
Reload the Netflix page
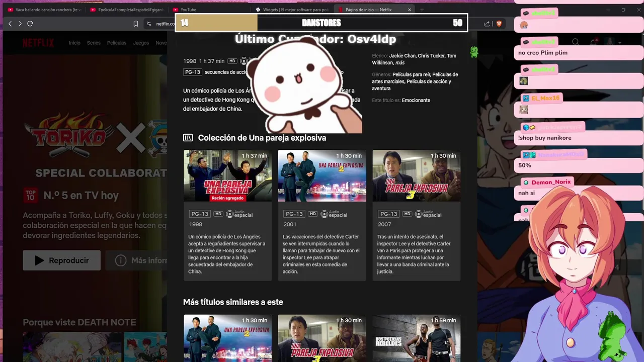click(x=30, y=24)
